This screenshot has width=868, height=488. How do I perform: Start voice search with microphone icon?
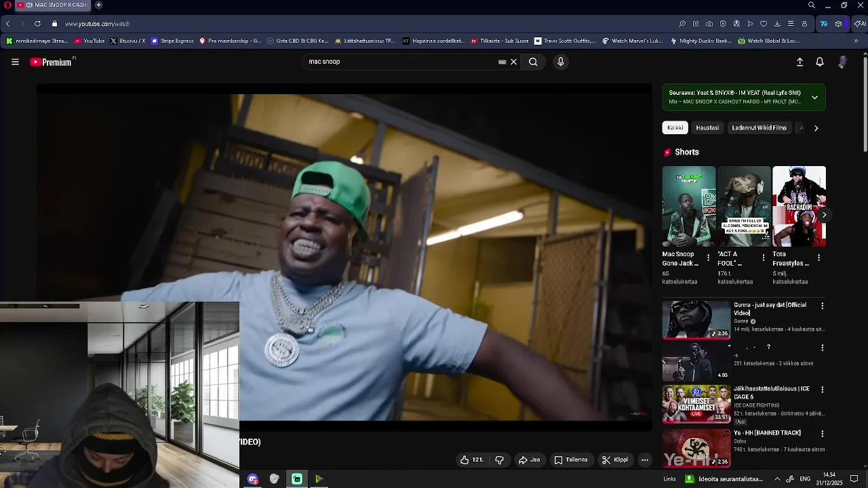click(x=560, y=62)
